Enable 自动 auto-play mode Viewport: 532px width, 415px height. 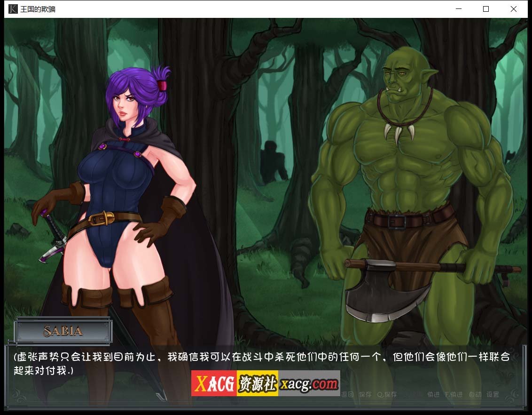(x=474, y=395)
